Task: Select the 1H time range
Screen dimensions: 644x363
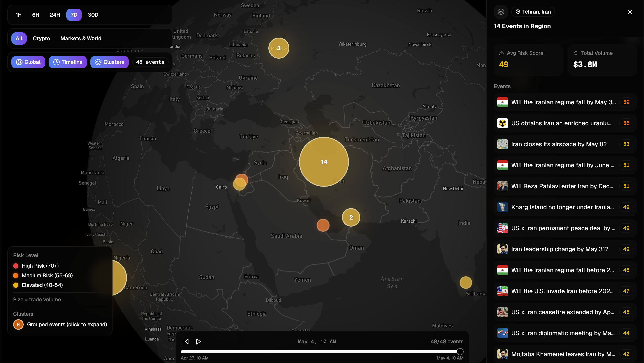Action: [x=19, y=15]
